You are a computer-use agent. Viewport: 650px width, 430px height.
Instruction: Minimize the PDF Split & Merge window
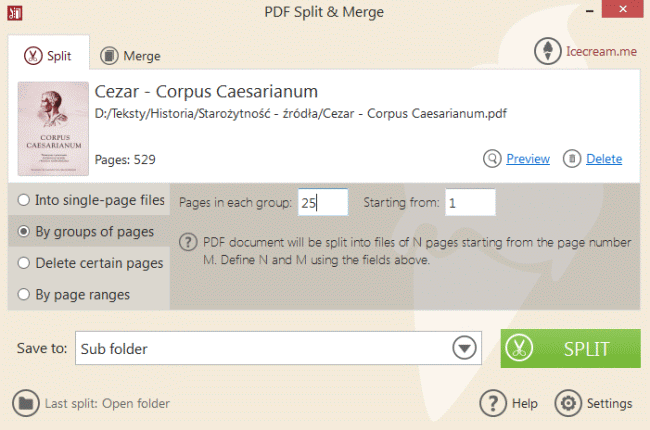pyautogui.click(x=589, y=11)
